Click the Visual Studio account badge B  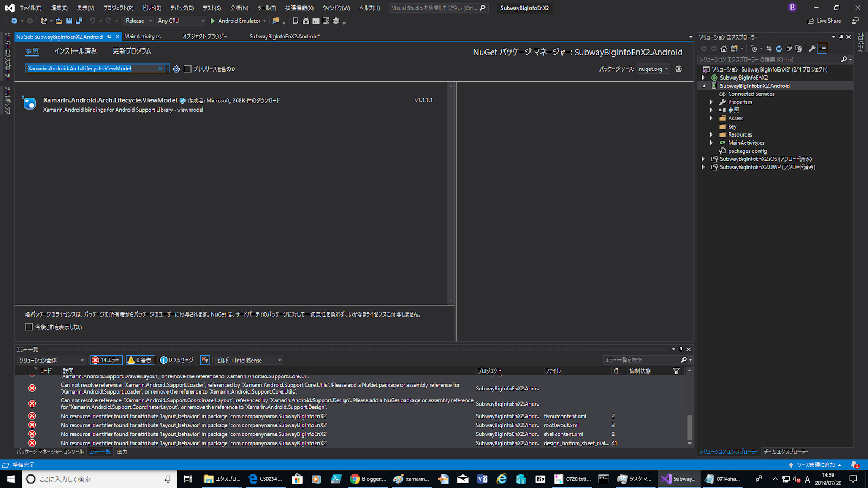pyautogui.click(x=793, y=8)
